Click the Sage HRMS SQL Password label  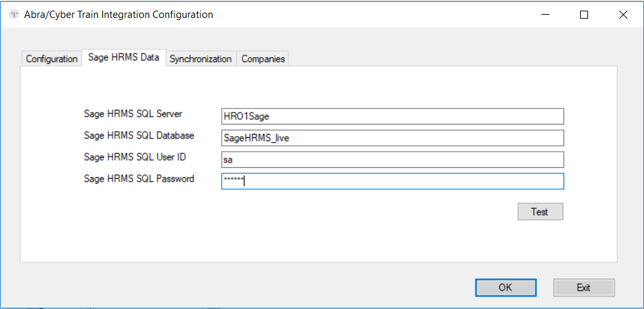coord(139,178)
